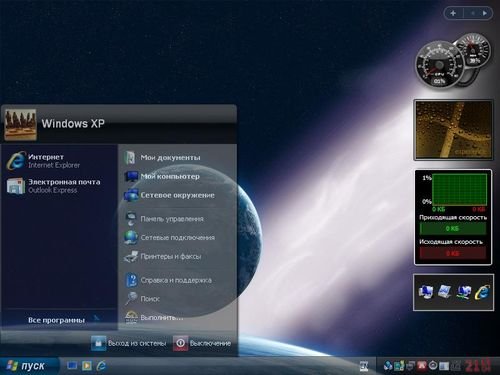Open Сетевые подключения entry
Screen dimensions: 500x375
click(x=169, y=237)
